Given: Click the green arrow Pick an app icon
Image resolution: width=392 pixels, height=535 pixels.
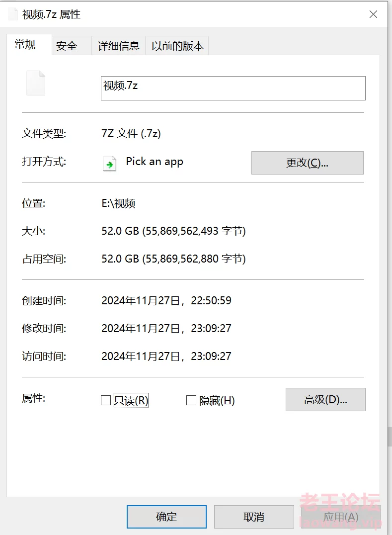Looking at the screenshot, I should (x=109, y=163).
